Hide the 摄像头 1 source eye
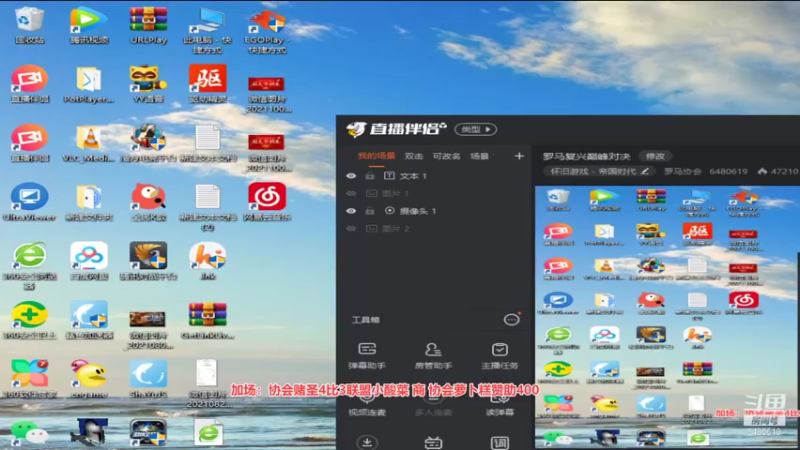This screenshot has height=450, width=800. point(351,211)
